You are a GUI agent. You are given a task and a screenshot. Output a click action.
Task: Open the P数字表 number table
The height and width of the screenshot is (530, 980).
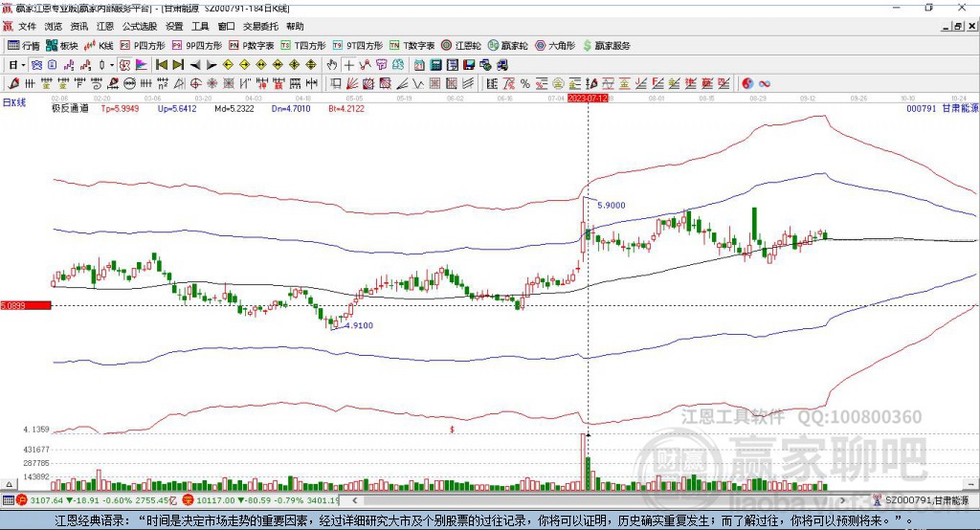252,46
